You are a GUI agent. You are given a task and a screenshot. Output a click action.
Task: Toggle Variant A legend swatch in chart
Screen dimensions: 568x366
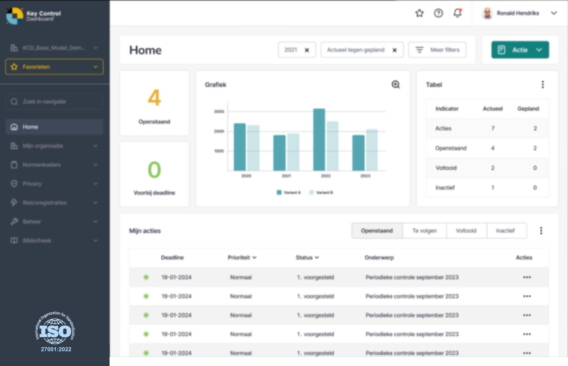point(279,192)
